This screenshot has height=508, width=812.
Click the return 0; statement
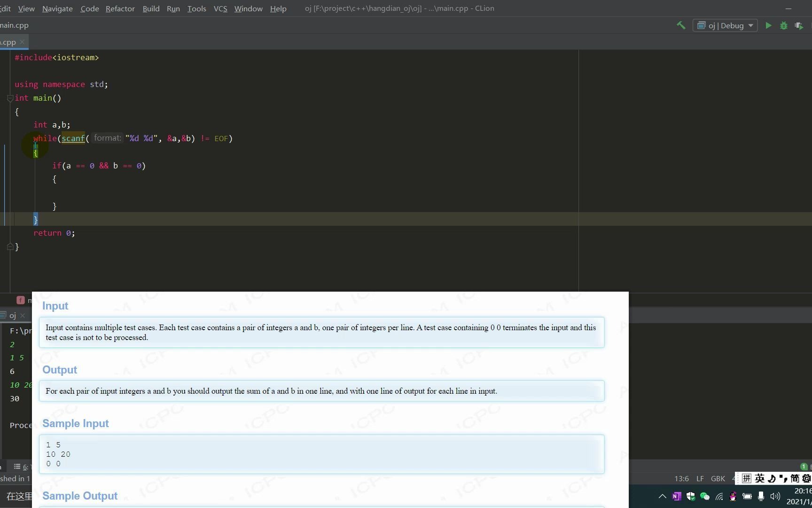54,233
